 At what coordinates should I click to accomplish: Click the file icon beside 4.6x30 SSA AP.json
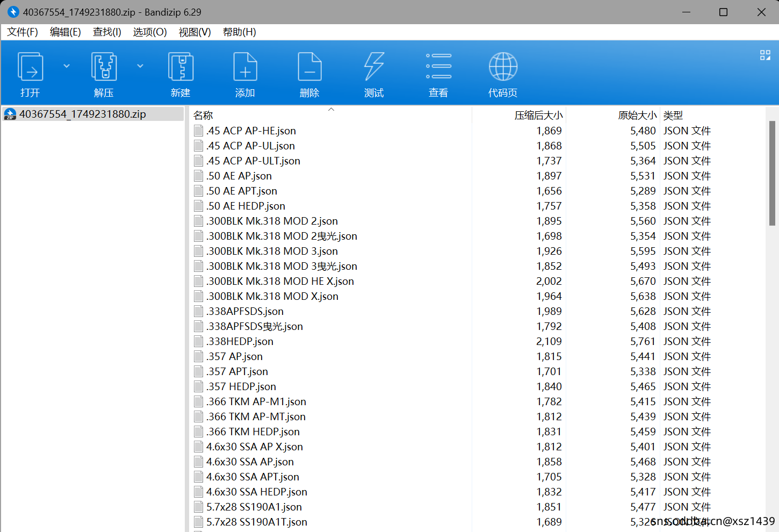tap(199, 462)
